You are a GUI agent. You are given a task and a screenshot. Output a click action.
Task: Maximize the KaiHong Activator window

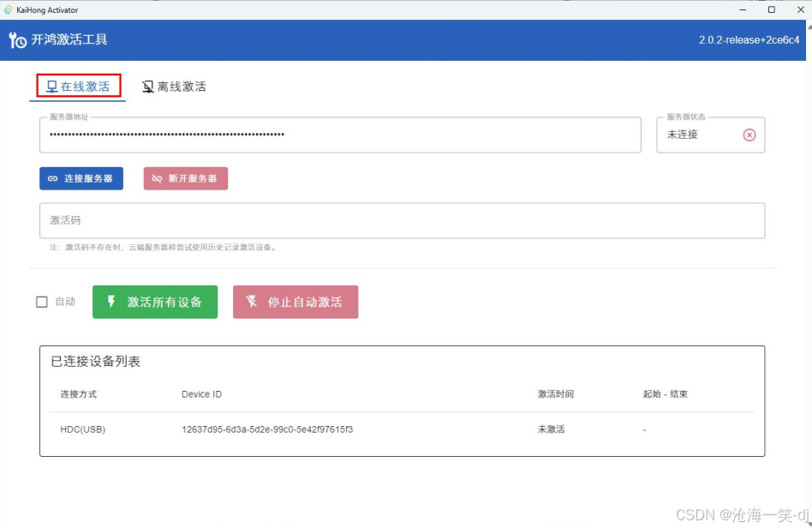point(771,9)
